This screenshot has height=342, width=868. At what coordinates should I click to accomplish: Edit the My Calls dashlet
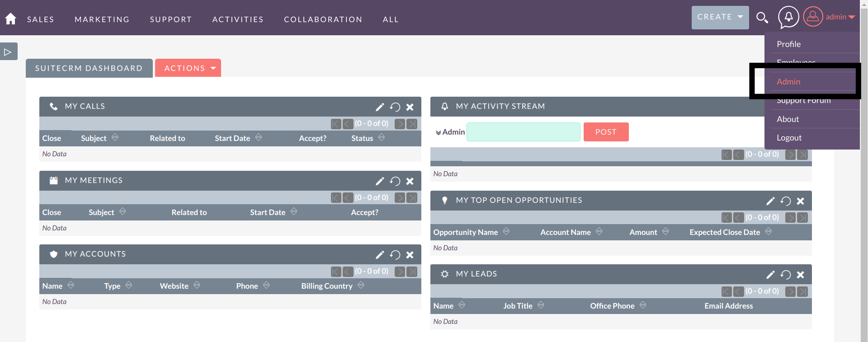[x=380, y=107]
